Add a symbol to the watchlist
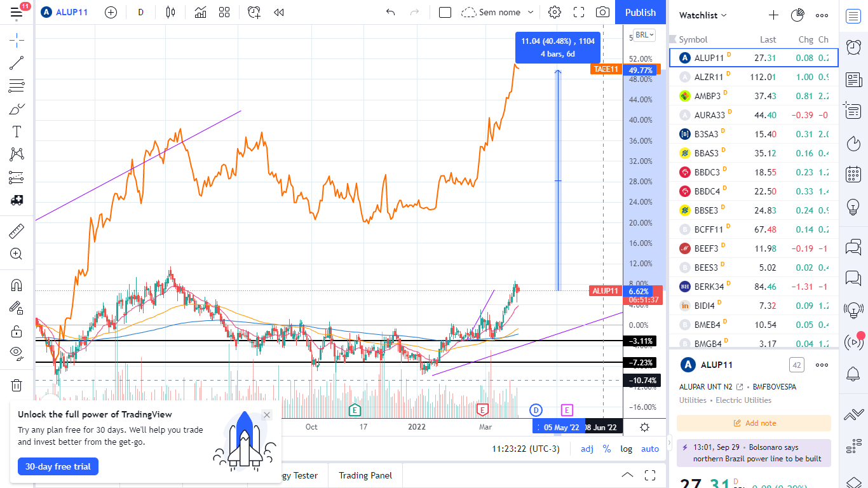 [773, 15]
